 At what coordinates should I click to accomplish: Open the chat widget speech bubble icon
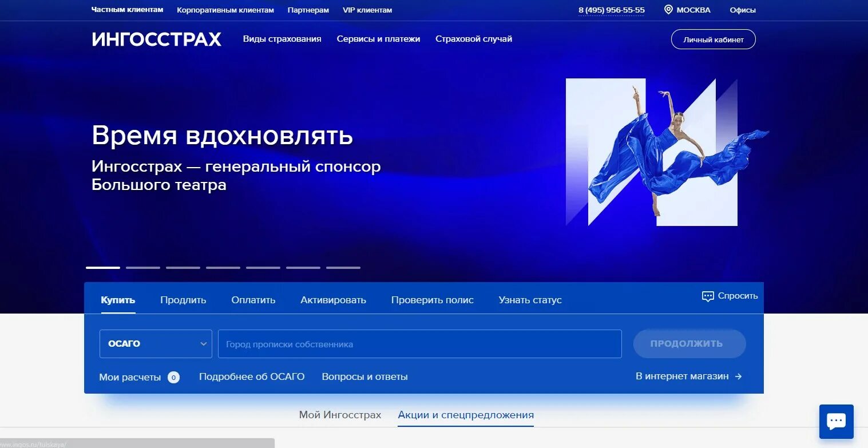click(x=836, y=422)
